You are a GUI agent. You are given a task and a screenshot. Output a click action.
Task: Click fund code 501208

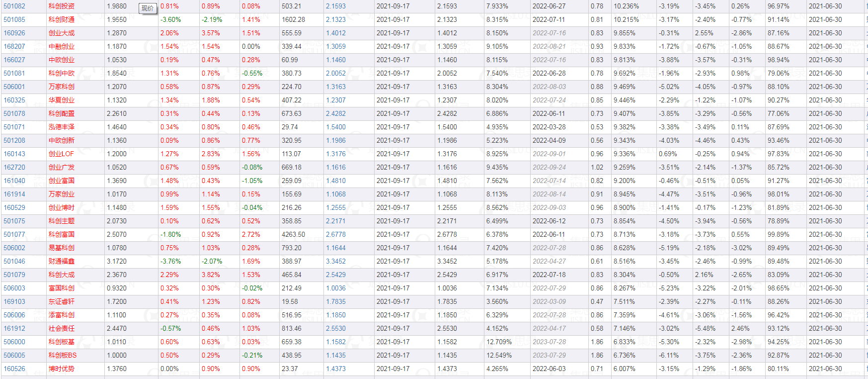pyautogui.click(x=14, y=140)
